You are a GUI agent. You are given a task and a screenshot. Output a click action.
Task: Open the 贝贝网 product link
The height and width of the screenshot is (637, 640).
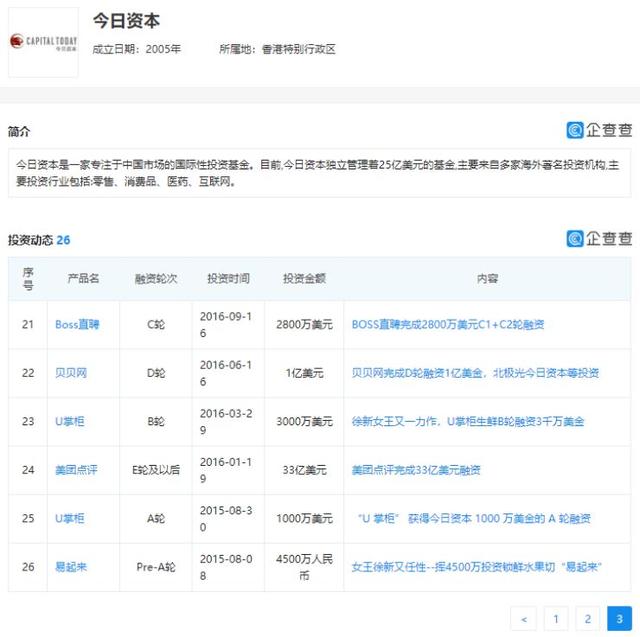click(71, 373)
